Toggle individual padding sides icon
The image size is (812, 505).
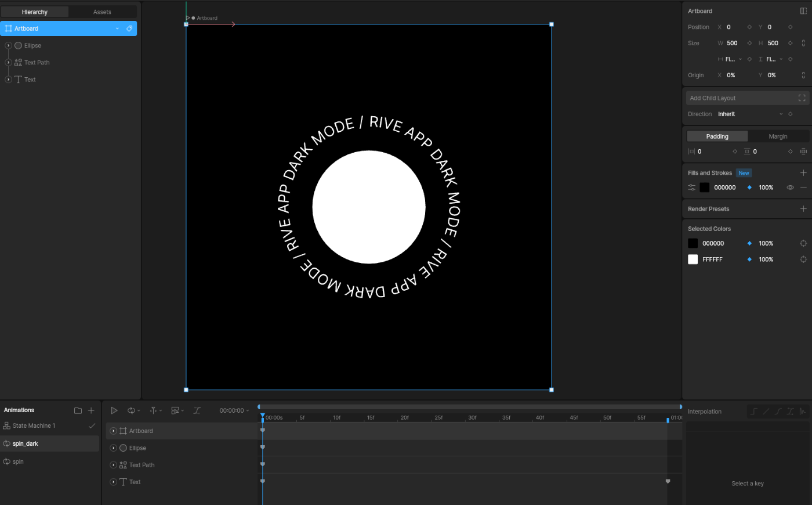coord(803,151)
